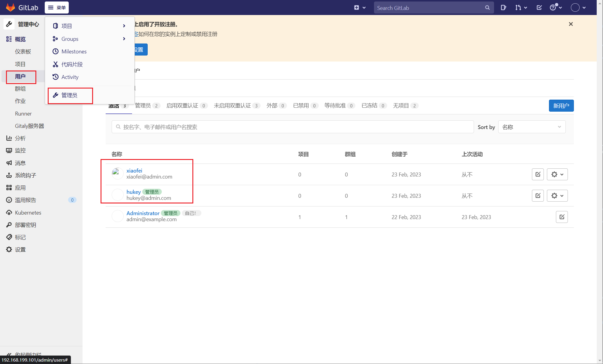
Task: Switch to the 等待批准 tab
Action: point(340,106)
